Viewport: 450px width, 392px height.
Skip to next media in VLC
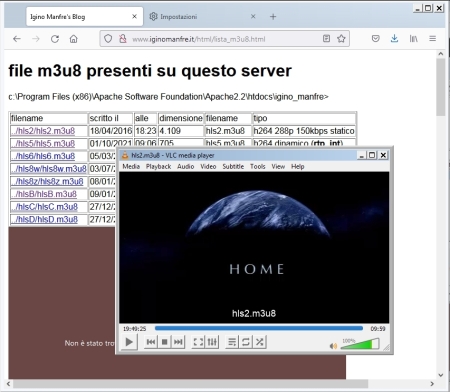[178, 342]
